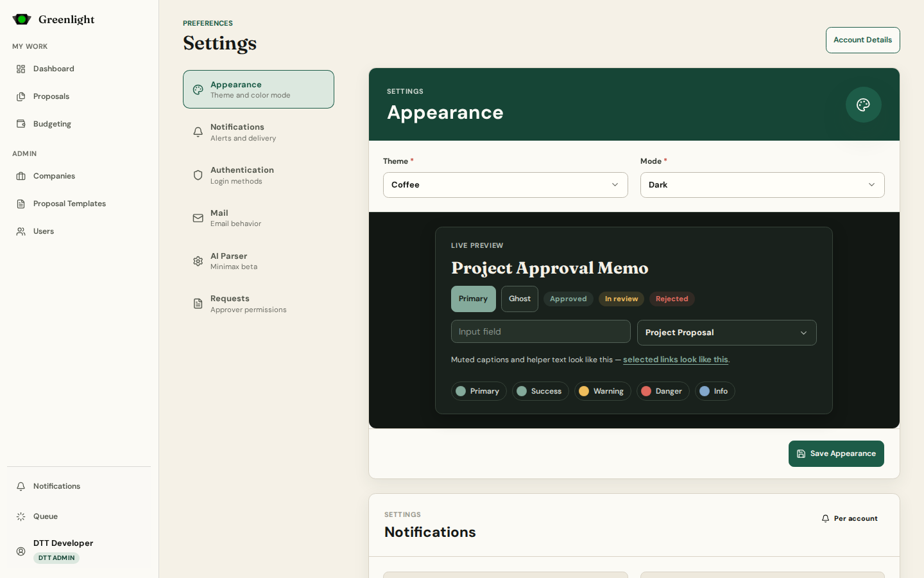Click the envelope icon for Mail
Screen dimensions: 924x578
click(198, 218)
